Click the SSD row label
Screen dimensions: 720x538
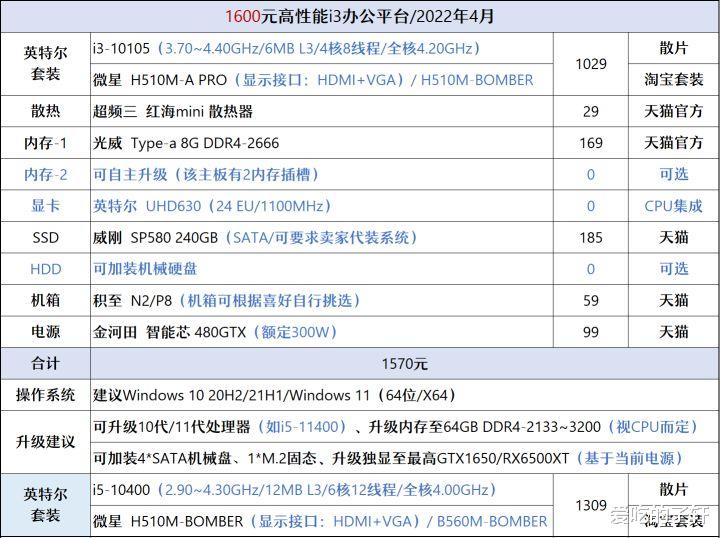[x=45, y=237]
